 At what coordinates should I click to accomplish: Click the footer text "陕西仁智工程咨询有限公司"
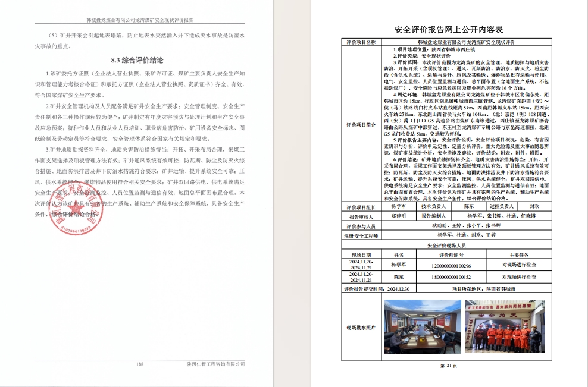(215, 364)
